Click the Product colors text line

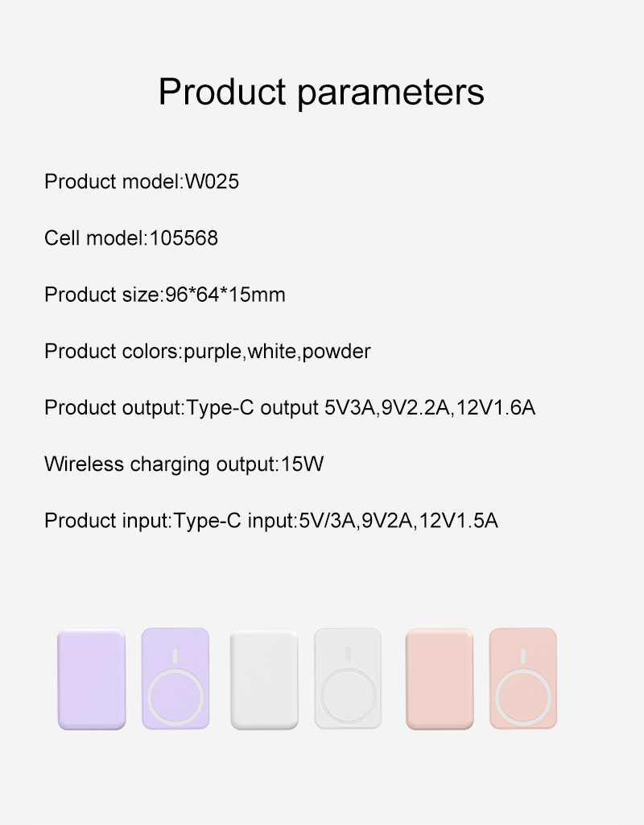(208, 352)
